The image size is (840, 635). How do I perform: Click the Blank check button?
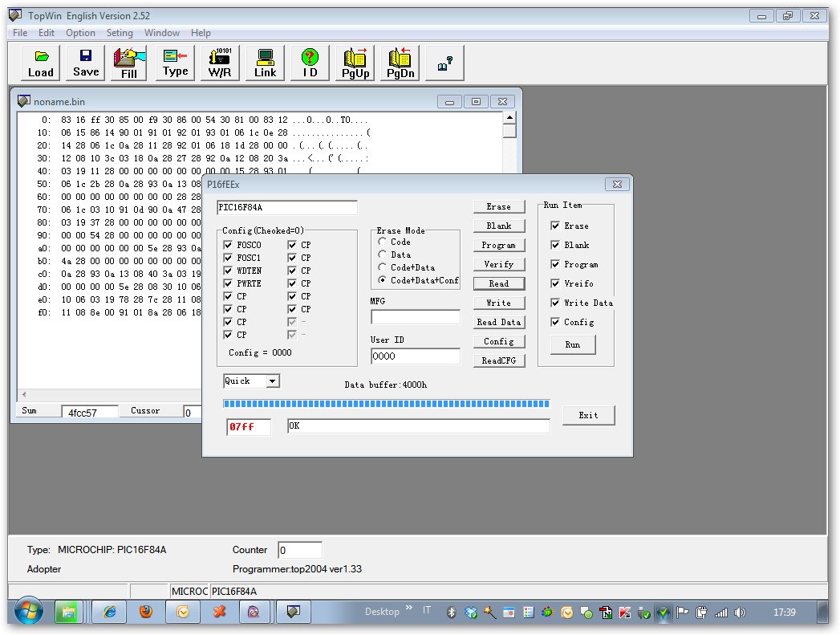pos(499,226)
